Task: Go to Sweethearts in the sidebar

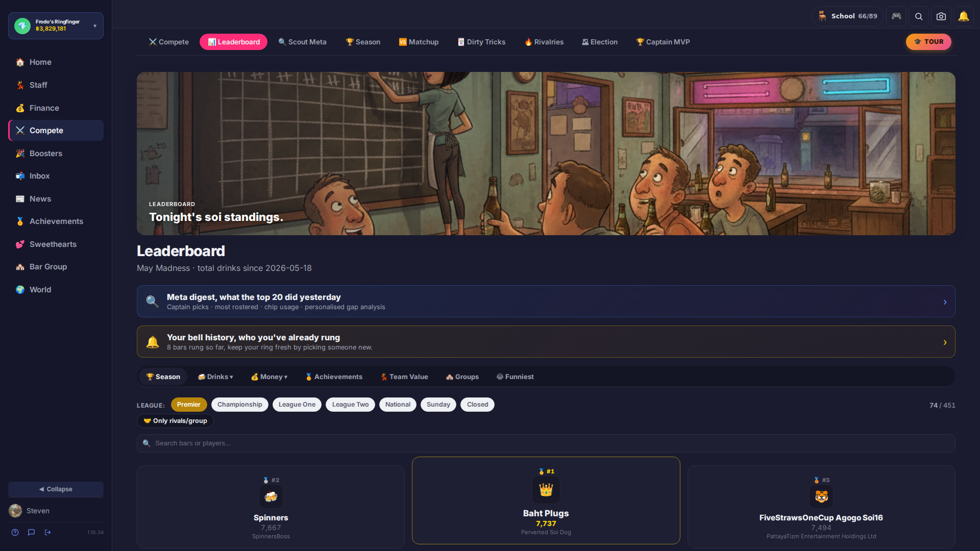Action: click(56, 244)
